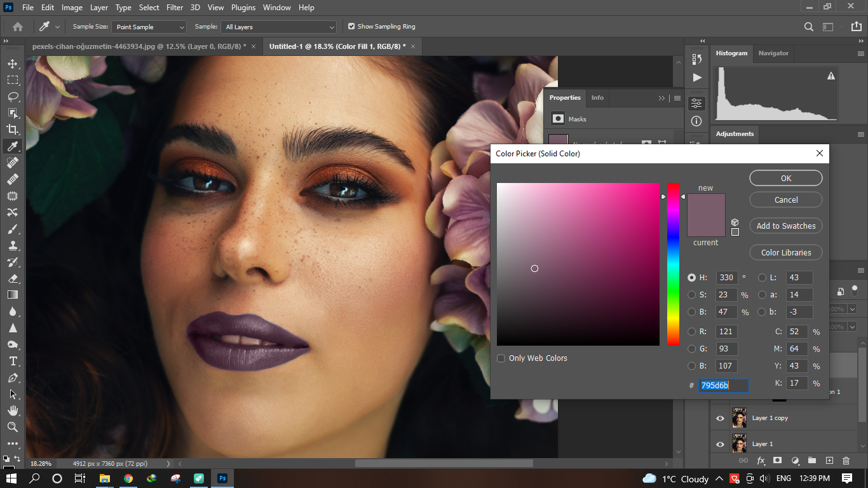Select the History Brush tool
Image resolution: width=868 pixels, height=488 pixels.
[x=13, y=262]
